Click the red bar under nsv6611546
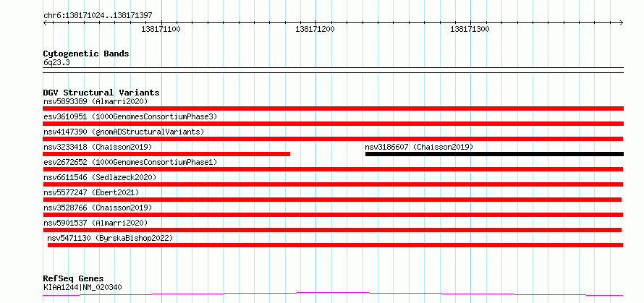This screenshot has width=644, height=303. point(333,184)
